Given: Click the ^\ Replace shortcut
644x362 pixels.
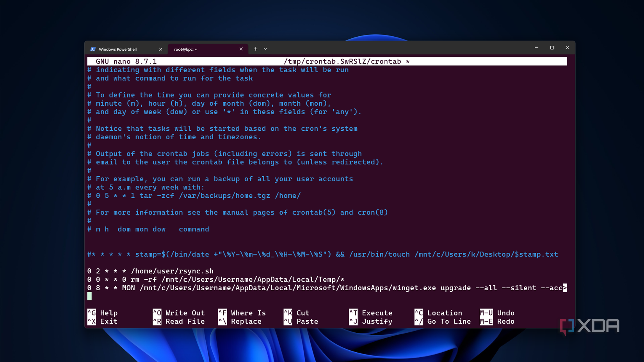Looking at the screenshot, I should coord(240,321).
